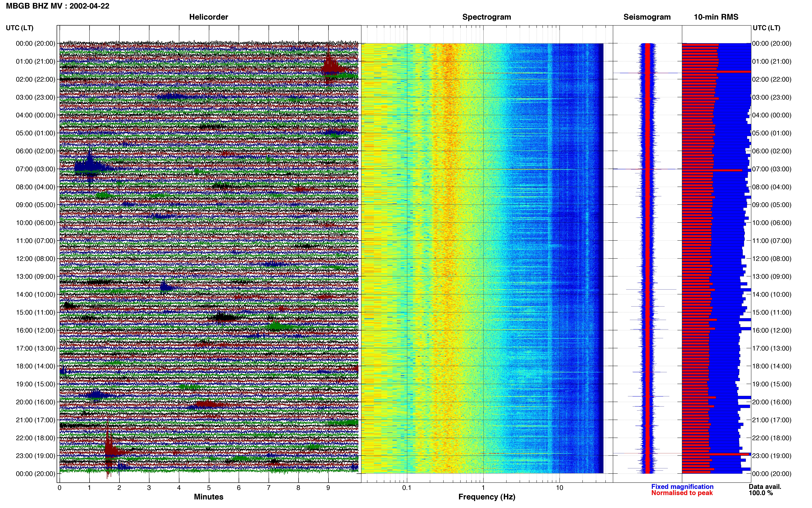Click the 'Frequency (Hz)' axis label
The width and height of the screenshot is (812, 508).
487,497
